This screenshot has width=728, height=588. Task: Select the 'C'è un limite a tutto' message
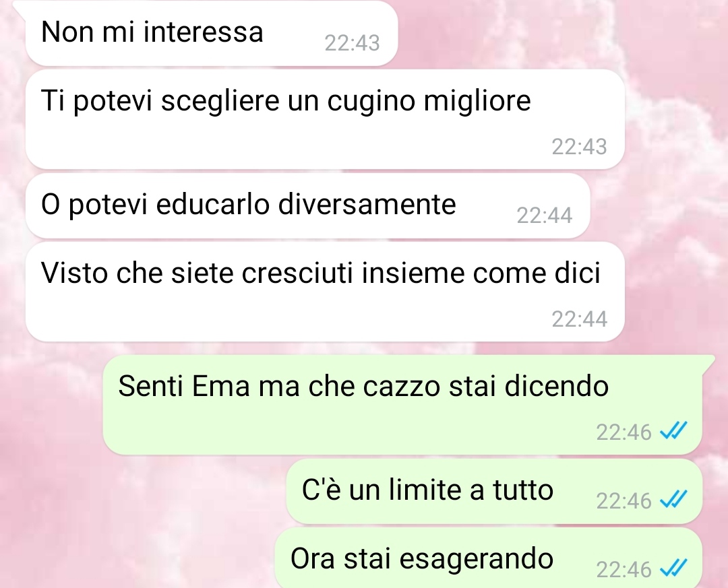(494, 492)
